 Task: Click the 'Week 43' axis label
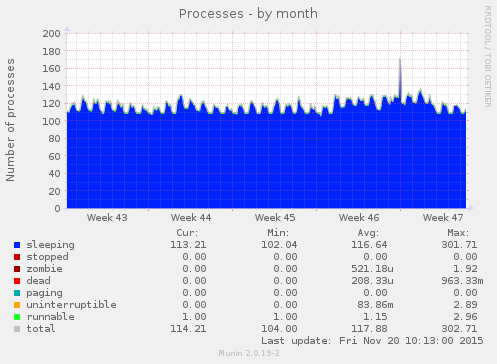(x=107, y=218)
